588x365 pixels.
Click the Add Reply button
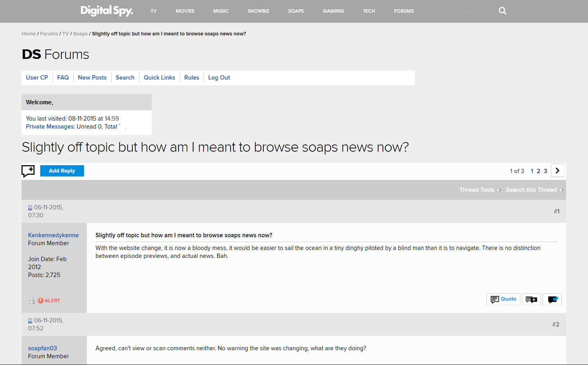pyautogui.click(x=62, y=171)
